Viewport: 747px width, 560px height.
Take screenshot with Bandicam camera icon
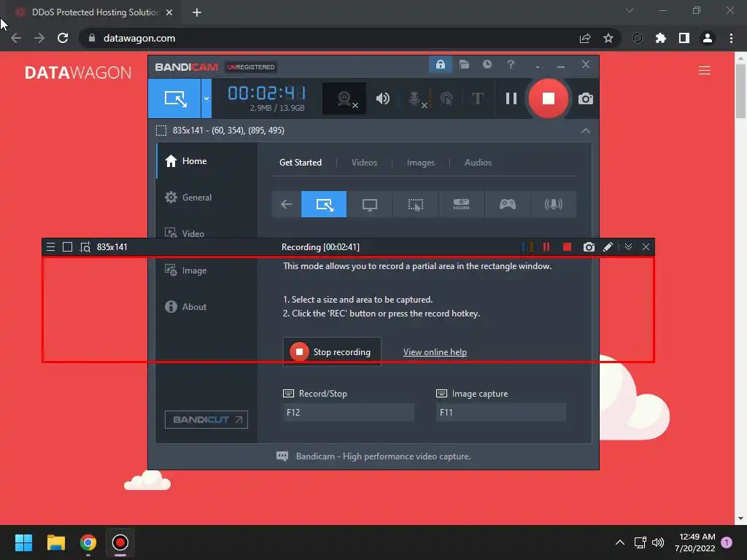coord(586,98)
